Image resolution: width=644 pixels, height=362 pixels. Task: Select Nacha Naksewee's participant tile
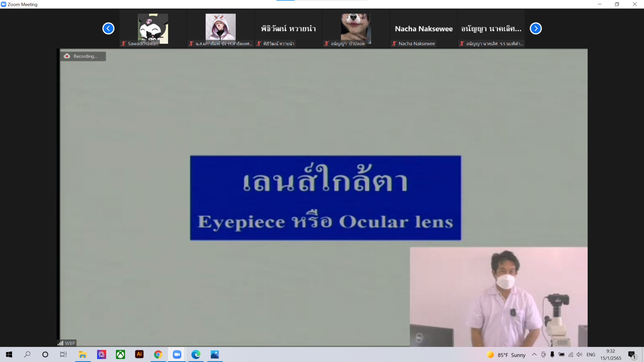[424, 29]
